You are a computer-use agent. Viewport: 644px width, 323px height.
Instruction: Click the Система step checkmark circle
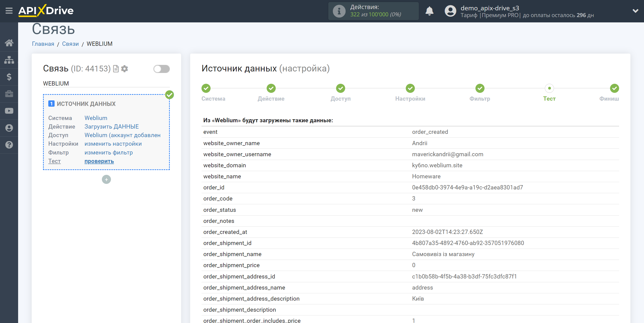(206, 88)
